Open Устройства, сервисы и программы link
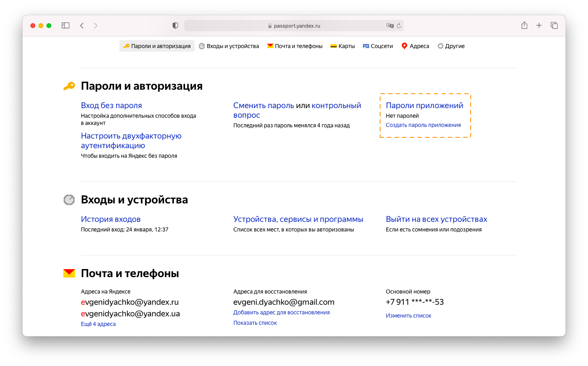Viewport: 588px width, 366px height. pyautogui.click(x=298, y=219)
